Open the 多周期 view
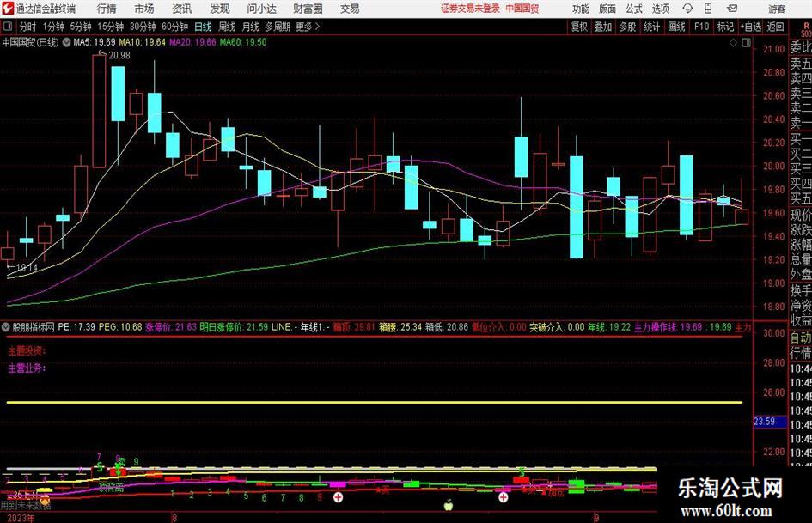This screenshot has width=812, height=523. pyautogui.click(x=278, y=27)
